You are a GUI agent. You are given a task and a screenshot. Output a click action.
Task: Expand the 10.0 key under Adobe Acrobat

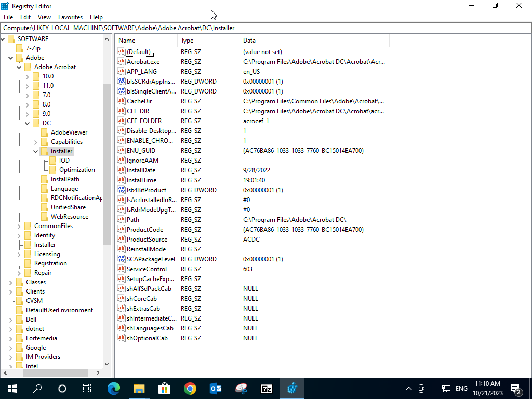pyautogui.click(x=28, y=76)
